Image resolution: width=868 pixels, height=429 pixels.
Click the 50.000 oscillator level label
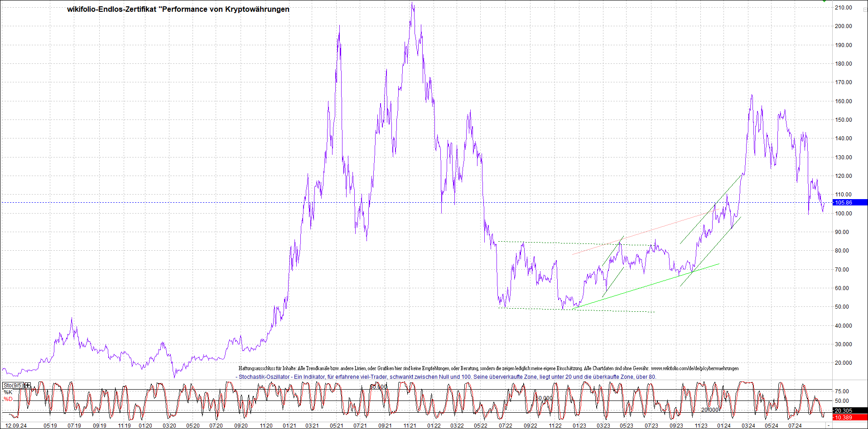coord(544,398)
